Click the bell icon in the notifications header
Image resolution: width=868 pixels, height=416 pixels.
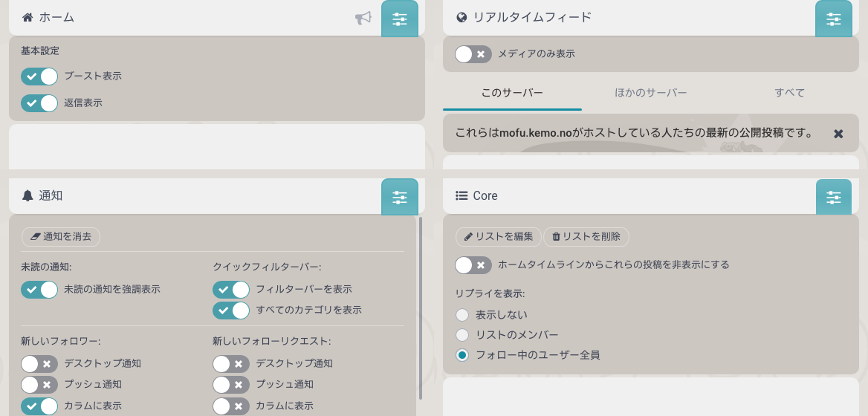[27, 195]
